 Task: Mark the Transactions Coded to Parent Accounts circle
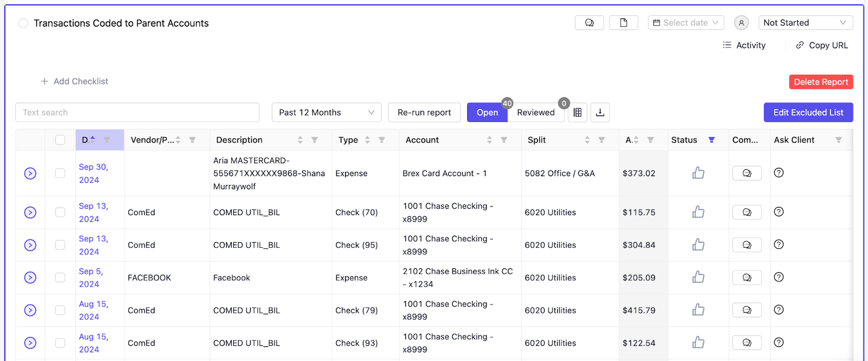23,23
